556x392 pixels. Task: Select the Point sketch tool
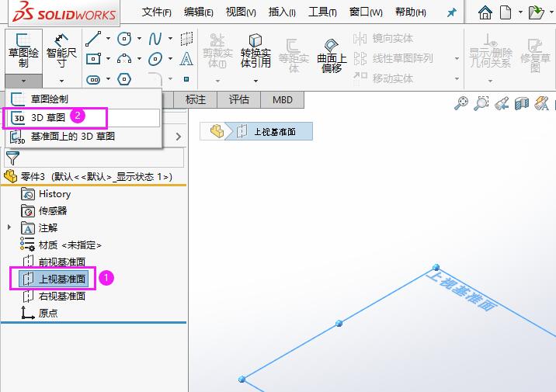click(186, 79)
